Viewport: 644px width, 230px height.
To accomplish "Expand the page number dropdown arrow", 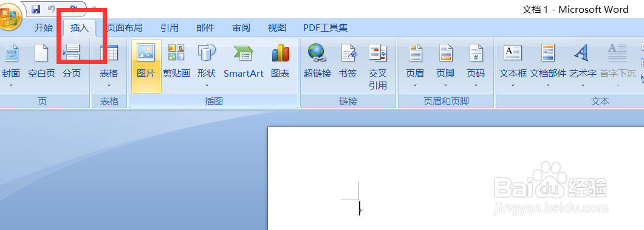I will click(476, 86).
